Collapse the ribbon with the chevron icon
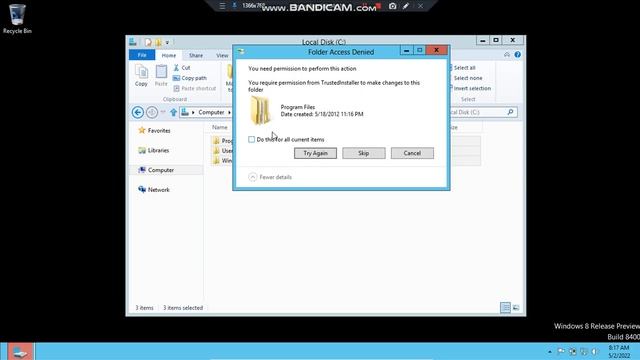The height and width of the screenshot is (360, 640). pos(507,55)
